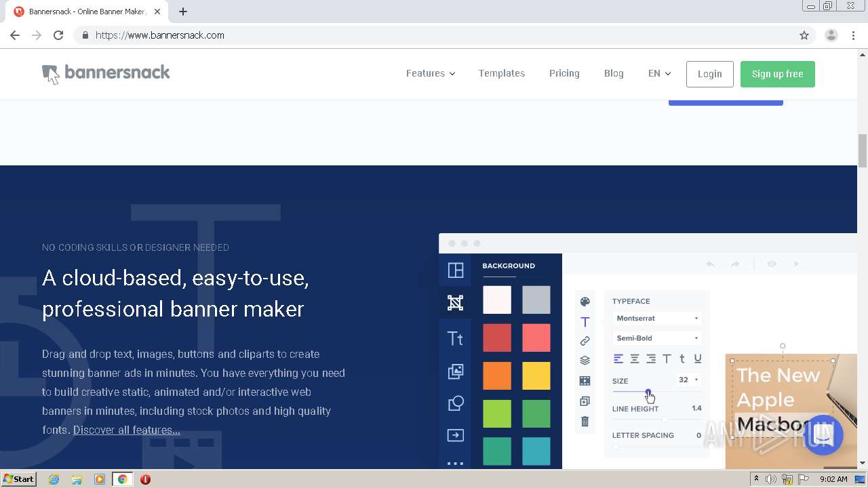This screenshot has height=488, width=868.
Task: Click the Bannersnack logo
Action: point(106,74)
